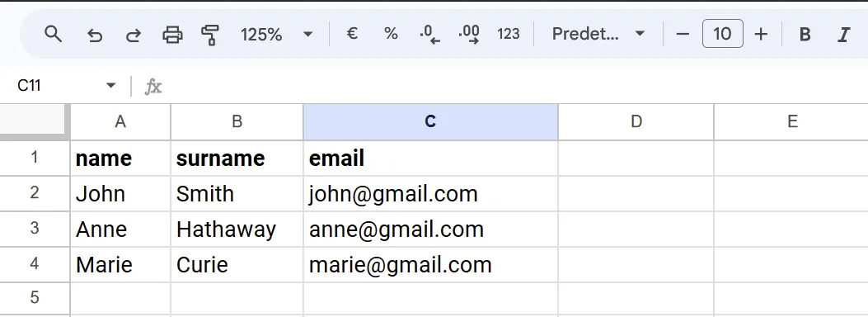Open the Predet... font dropdown
Screen dimensions: 868x317
click(598, 35)
